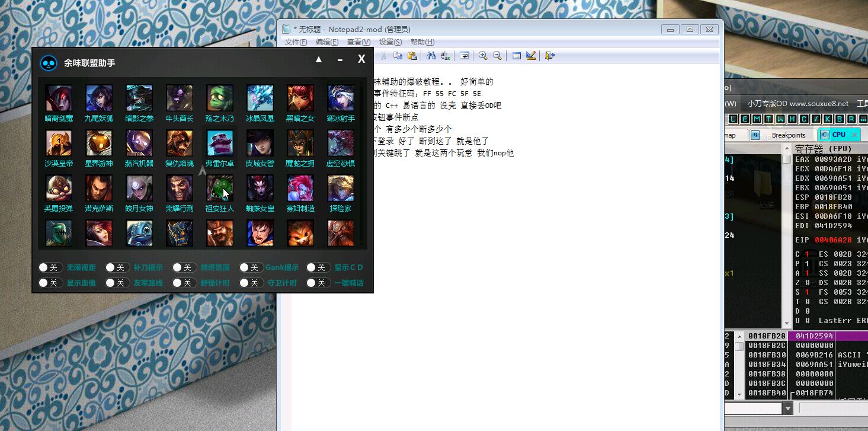
Task: Enable the 一键喊话 switch
Action: 318,283
